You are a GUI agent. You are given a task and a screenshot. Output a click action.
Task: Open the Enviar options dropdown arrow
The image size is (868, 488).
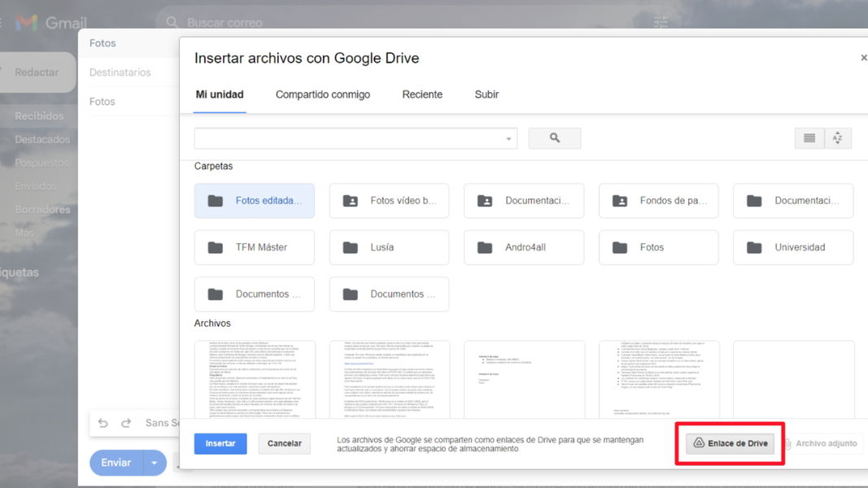tap(155, 463)
